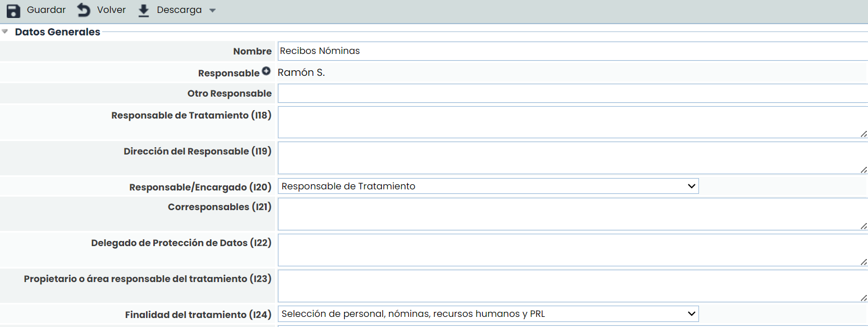Open the Descarga dropdown arrow
Screen dimensions: 868x327
(x=212, y=11)
